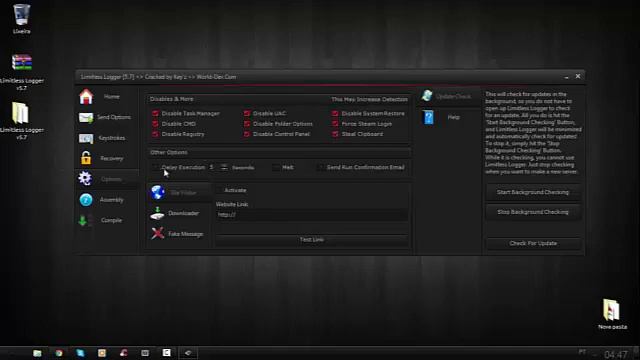Toggle Disable Task Manager checkbox
The width and height of the screenshot is (640, 360).
click(155, 113)
